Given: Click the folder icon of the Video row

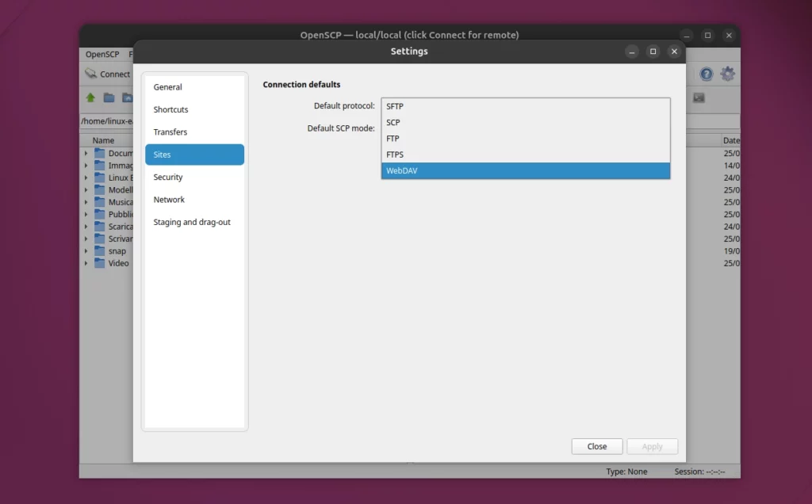Looking at the screenshot, I should 99,263.
